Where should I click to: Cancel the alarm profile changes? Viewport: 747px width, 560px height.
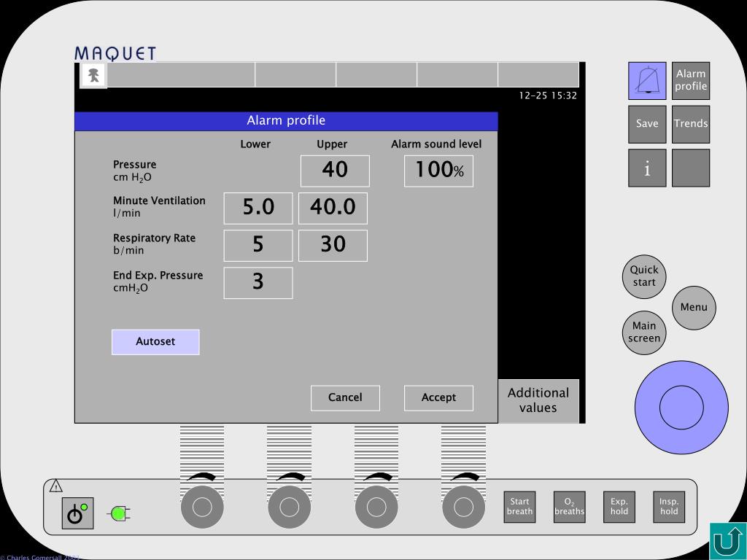pyautogui.click(x=345, y=397)
